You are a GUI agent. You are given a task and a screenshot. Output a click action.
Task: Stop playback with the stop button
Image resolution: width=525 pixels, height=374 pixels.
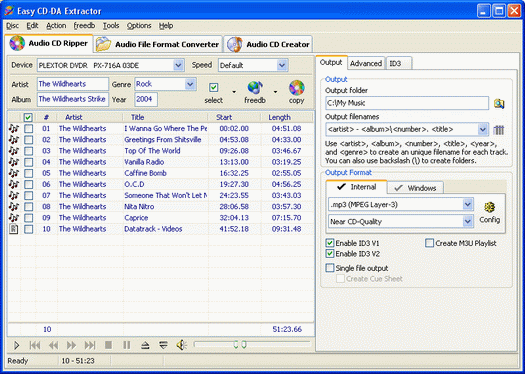pyautogui.click(x=108, y=345)
